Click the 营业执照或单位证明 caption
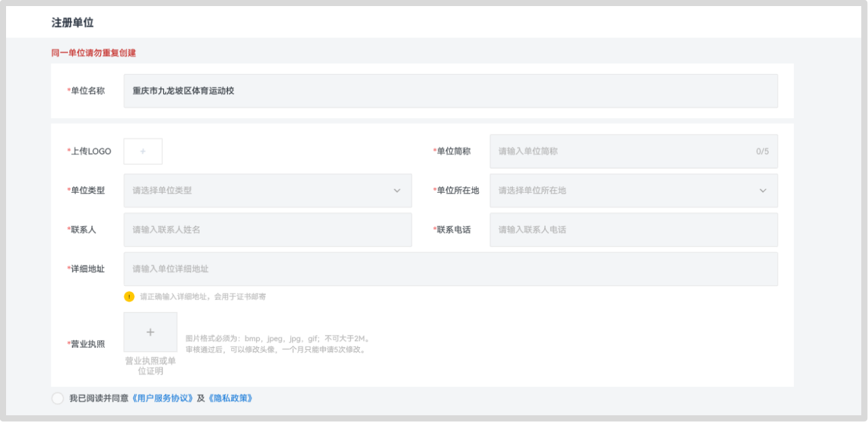The height and width of the screenshot is (422, 868). click(x=150, y=365)
